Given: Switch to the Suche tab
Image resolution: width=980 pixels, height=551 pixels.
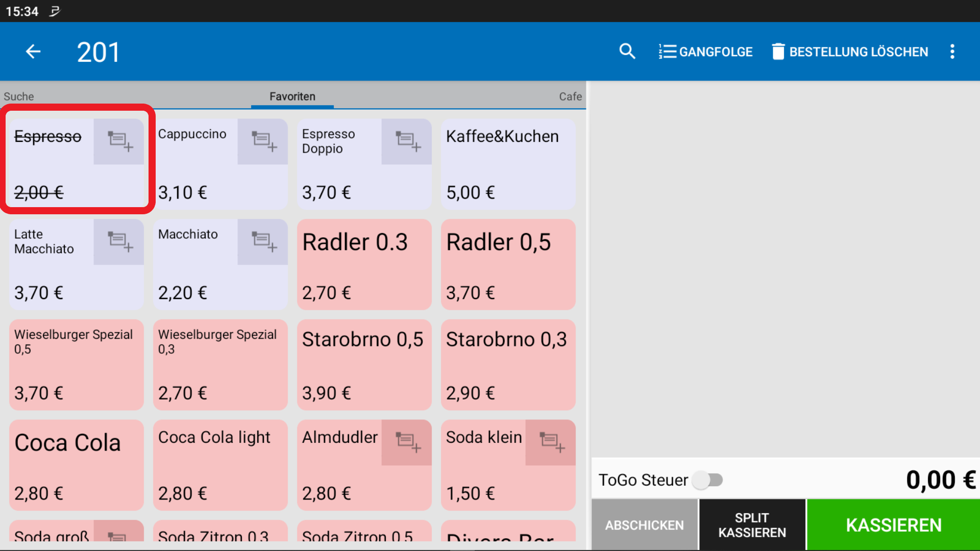Looking at the screenshot, I should [18, 96].
